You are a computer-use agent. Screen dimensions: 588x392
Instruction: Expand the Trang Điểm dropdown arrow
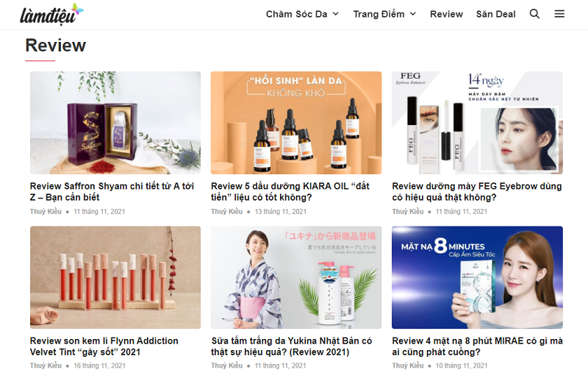[x=413, y=14]
